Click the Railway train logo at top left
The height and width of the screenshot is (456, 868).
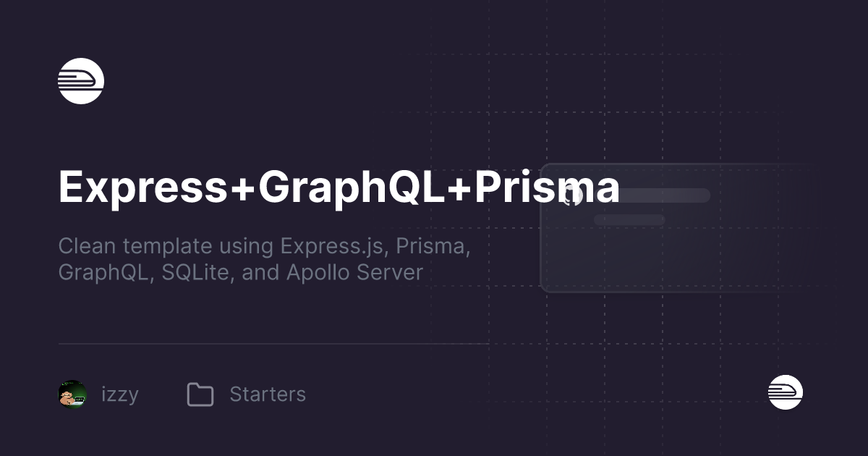pyautogui.click(x=81, y=81)
